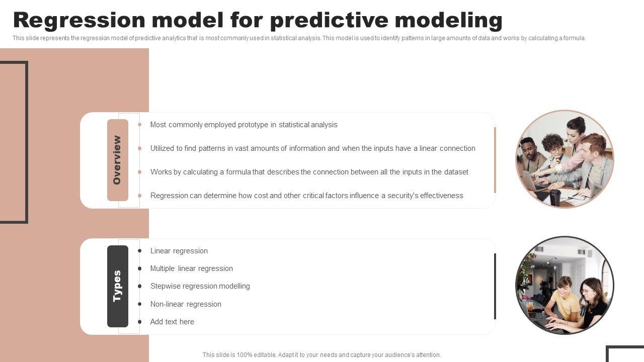Click 'Utilized to find patterns' bullet text

point(312,148)
